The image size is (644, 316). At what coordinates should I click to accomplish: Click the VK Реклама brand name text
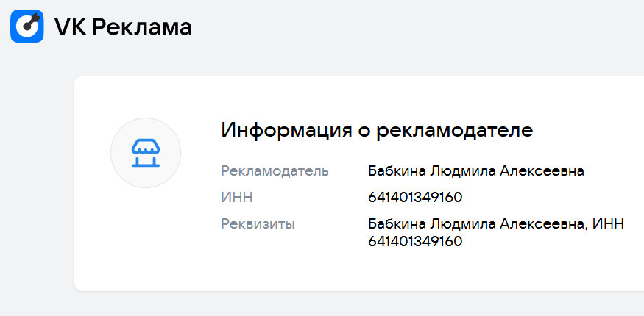123,27
